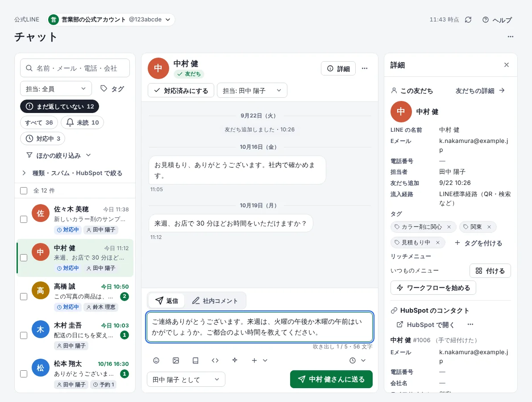The width and height of the screenshot is (532, 402).
Task: Check the 佐々木 美穂 conversation checkbox
Action: click(x=24, y=219)
